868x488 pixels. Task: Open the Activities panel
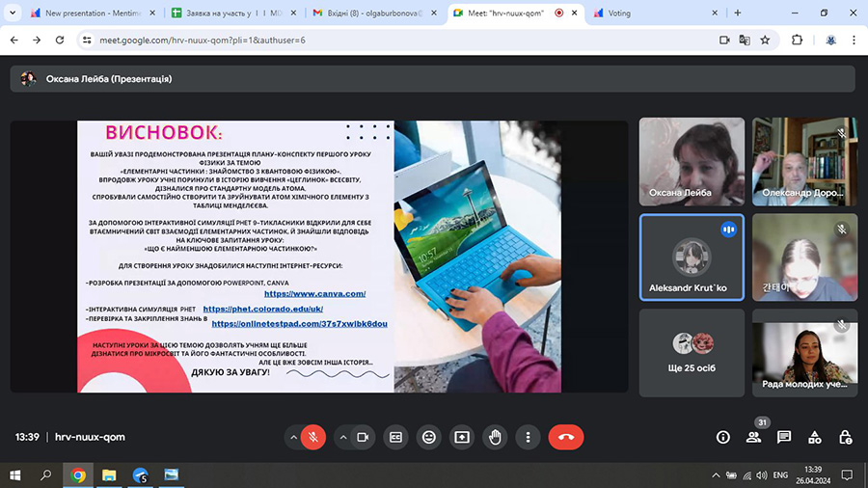[815, 437]
